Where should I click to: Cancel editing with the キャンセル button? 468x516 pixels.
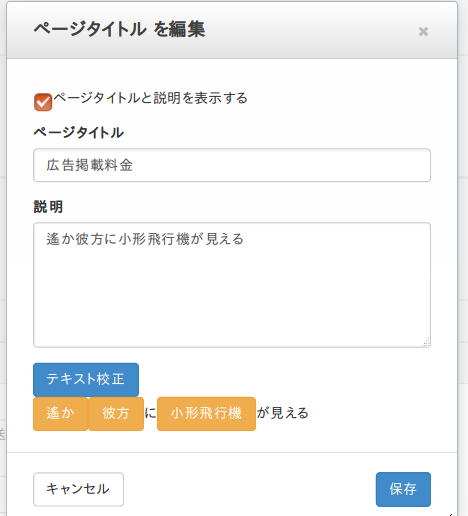[78, 489]
